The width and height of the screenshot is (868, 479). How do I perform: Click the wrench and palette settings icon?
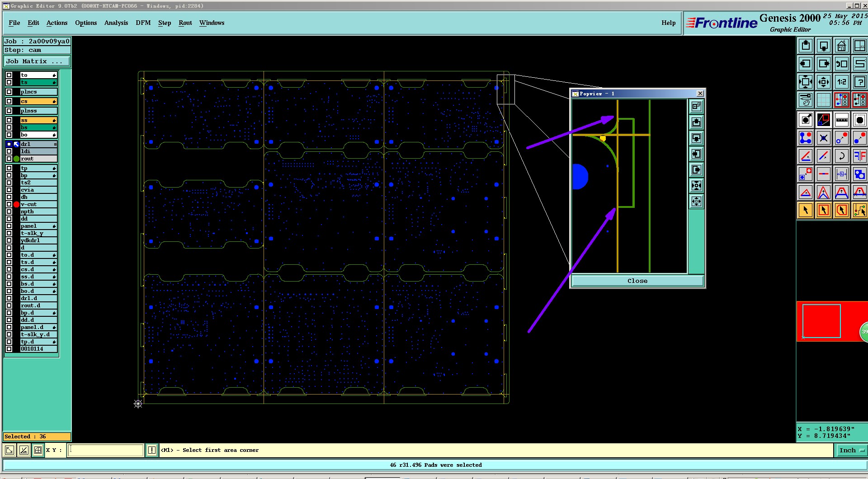pos(806,100)
